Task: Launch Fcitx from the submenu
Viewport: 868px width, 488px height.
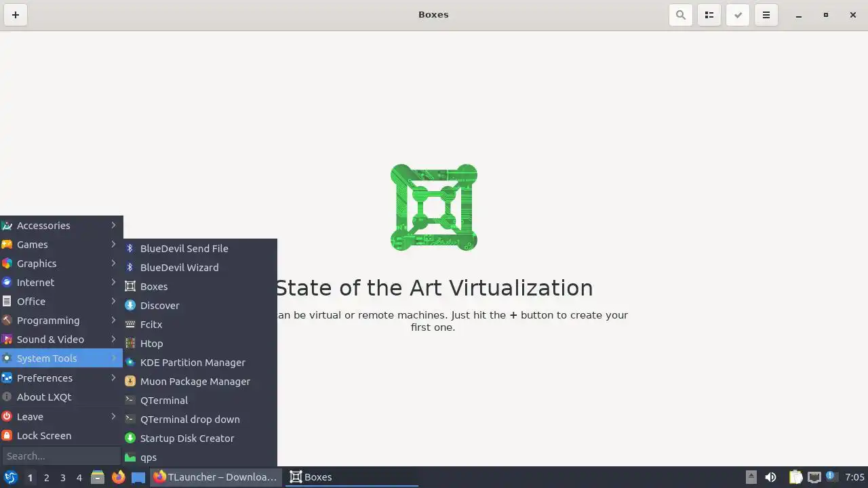Action: tap(200, 325)
